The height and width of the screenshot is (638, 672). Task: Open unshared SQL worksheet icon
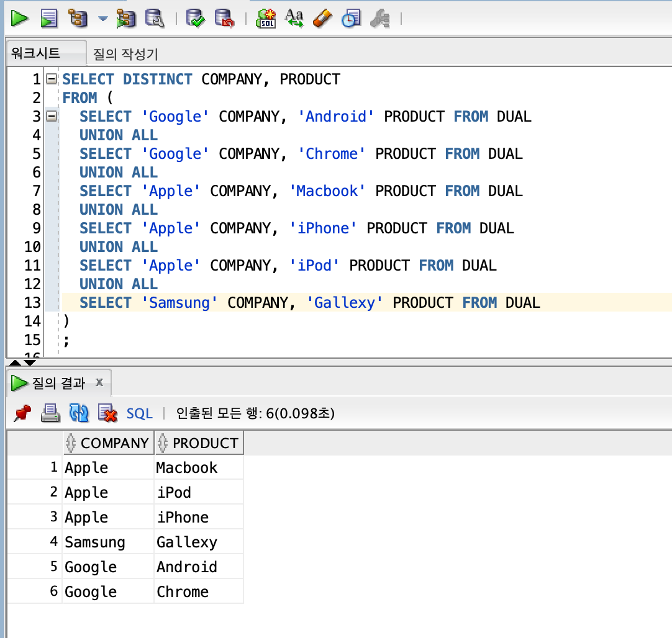(266, 19)
